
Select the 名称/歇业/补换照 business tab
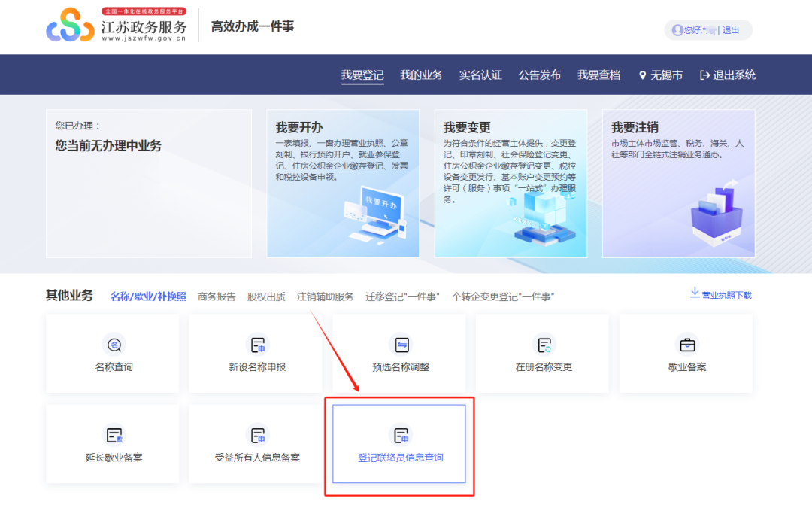[148, 297]
